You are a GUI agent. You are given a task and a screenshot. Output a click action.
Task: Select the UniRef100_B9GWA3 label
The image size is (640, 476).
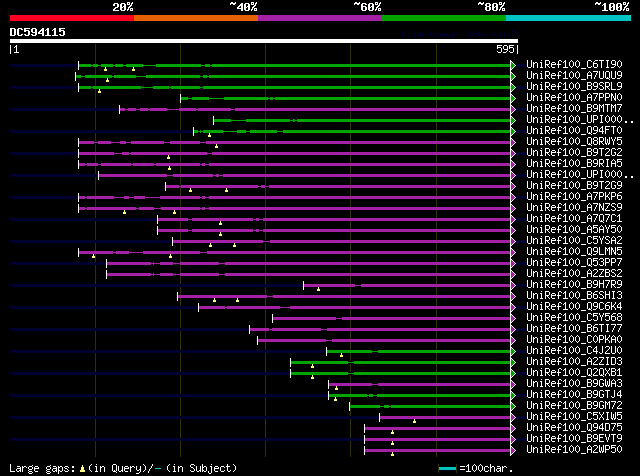(x=574, y=384)
